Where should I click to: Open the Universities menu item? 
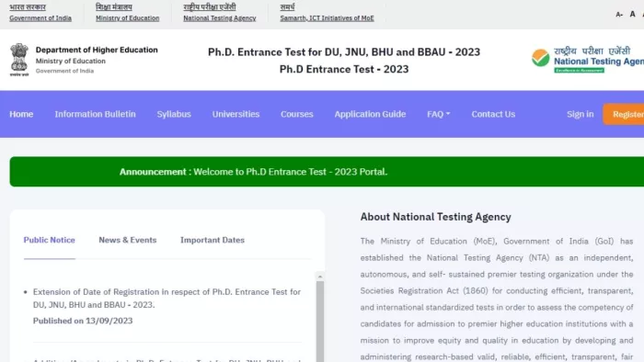pos(236,114)
